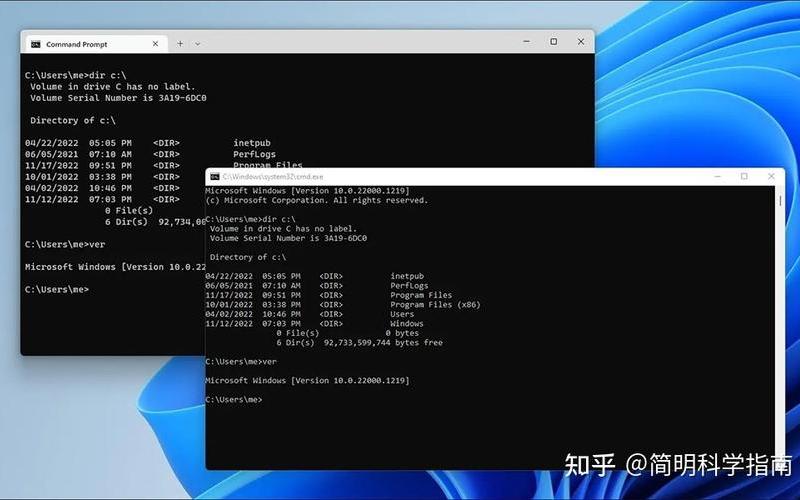Click the Users directory entry in cmd.exe window
This screenshot has width=800, height=500.
click(x=402, y=314)
